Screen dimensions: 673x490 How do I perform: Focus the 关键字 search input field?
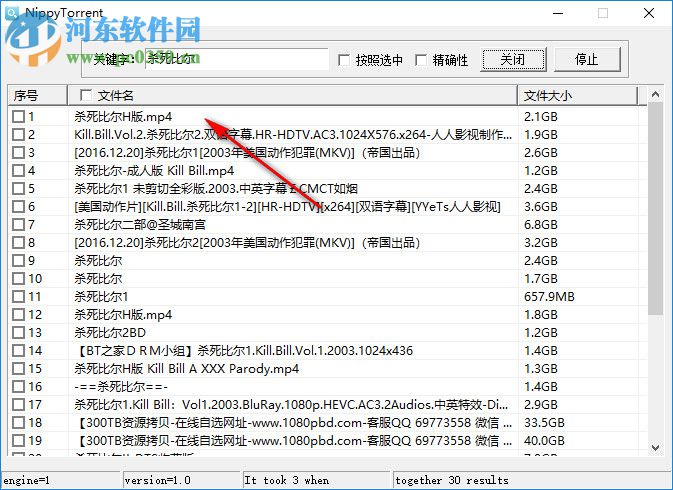click(x=236, y=59)
